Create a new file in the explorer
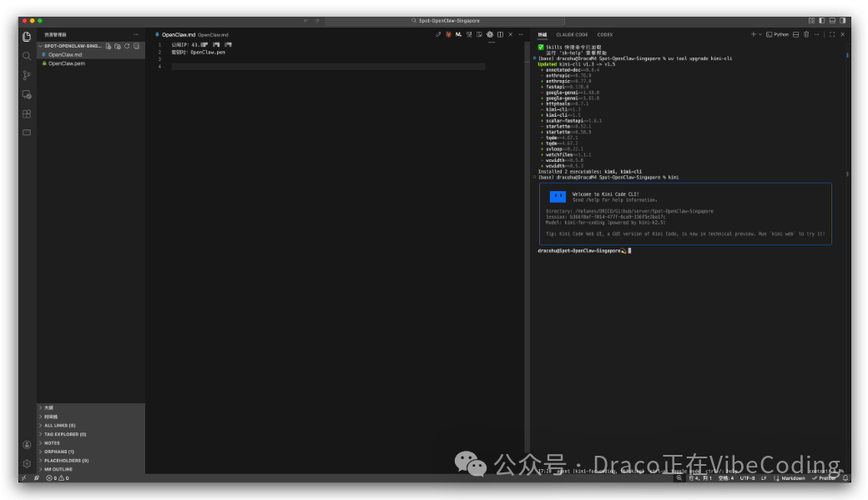This screenshot has height=500, width=868. pos(108,46)
